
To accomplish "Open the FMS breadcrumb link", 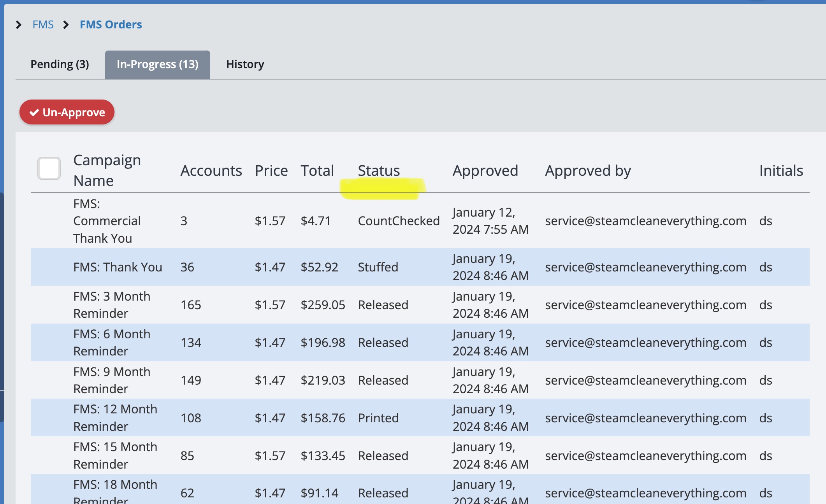I will (x=43, y=24).
